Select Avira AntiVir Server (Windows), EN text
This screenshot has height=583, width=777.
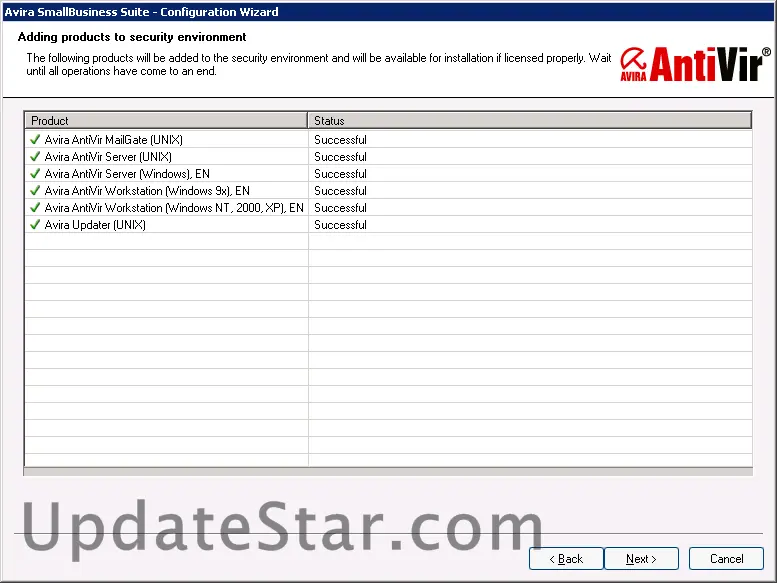pyautogui.click(x=127, y=174)
